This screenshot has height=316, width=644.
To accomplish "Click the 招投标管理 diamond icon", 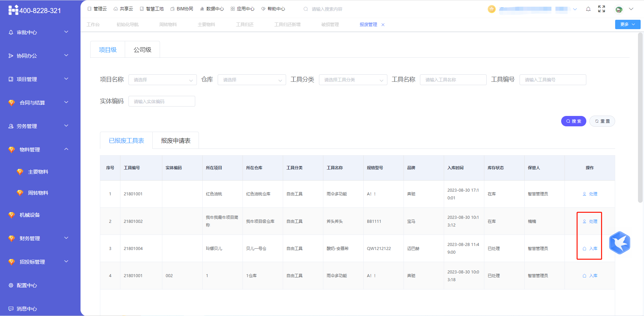I will point(12,262).
